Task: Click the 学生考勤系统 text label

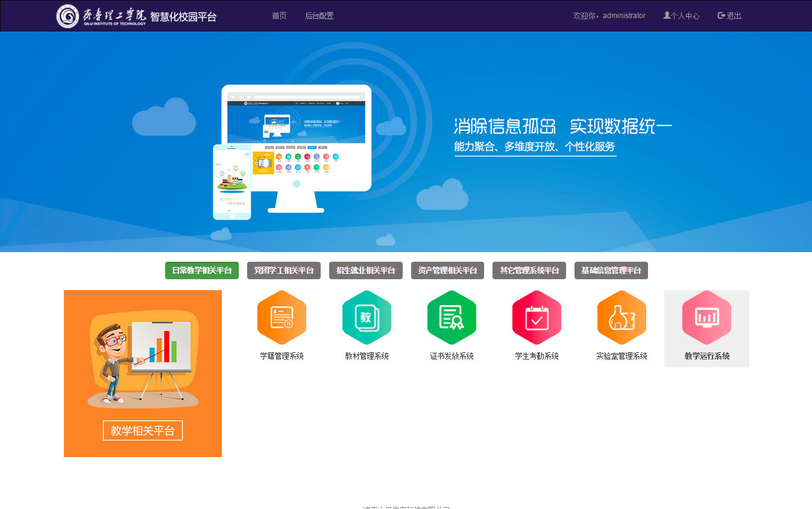Action: 537,356
